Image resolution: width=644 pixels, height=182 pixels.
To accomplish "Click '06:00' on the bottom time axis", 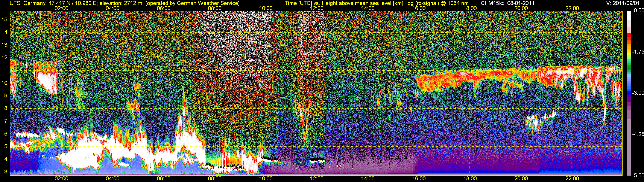I will tap(164, 179).
